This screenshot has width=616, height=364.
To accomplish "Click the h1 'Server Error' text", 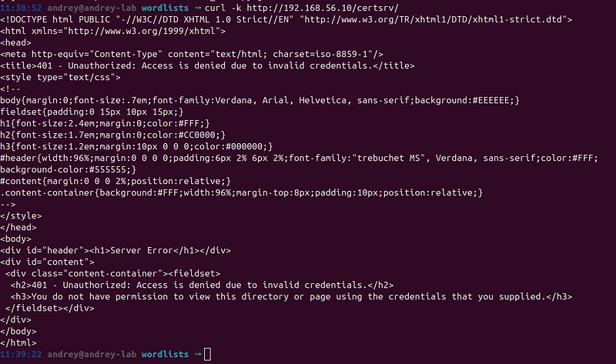I will click(142, 251).
